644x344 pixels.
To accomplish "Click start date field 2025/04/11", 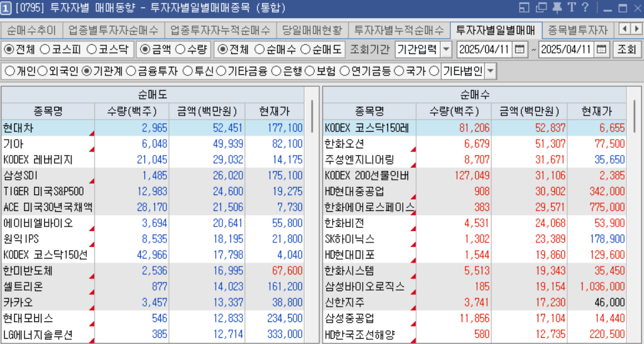I will pos(484,49).
